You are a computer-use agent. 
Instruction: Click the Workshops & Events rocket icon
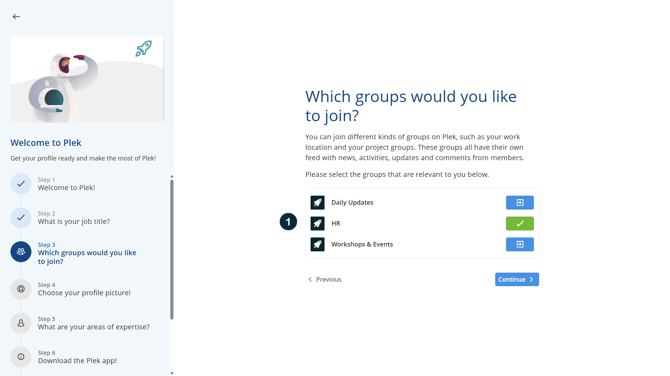pyautogui.click(x=317, y=244)
